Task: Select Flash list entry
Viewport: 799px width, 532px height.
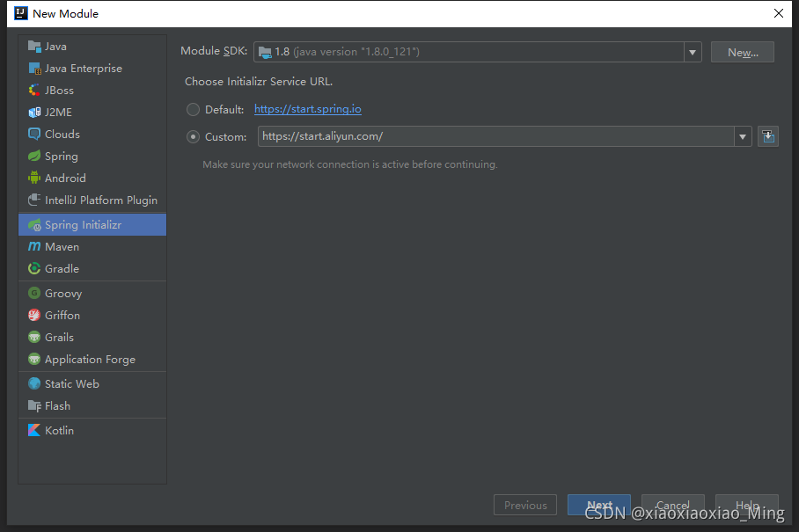Action: click(x=92, y=405)
